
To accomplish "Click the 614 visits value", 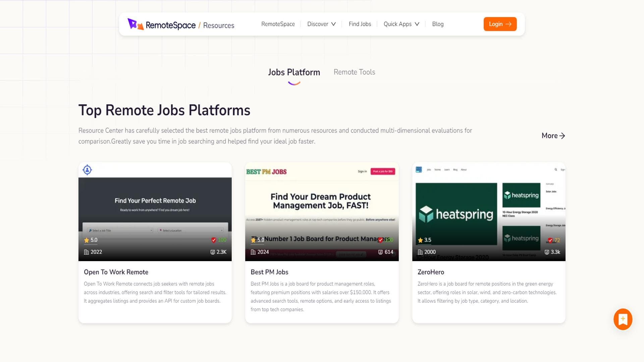I will click(x=389, y=252).
